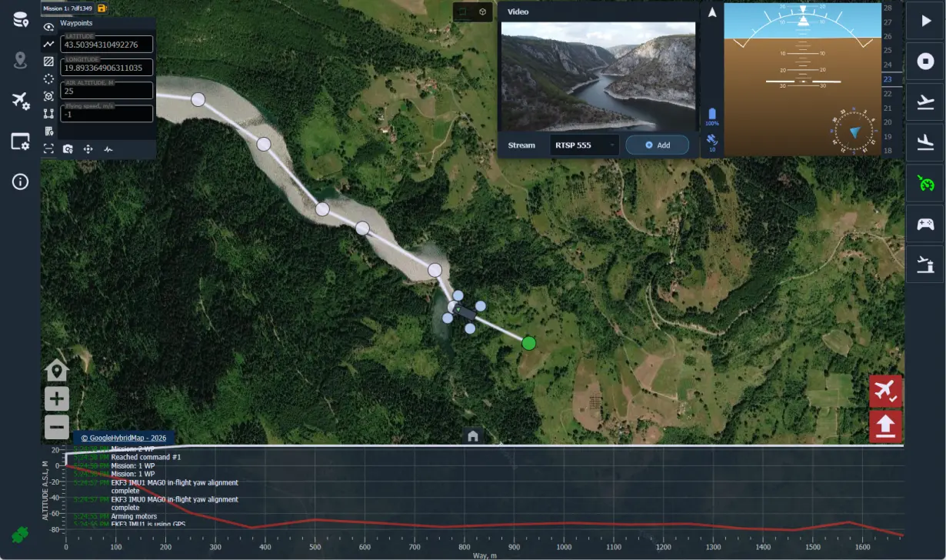946x560 pixels.
Task: Open the camera location tab in Waypoints panel
Action: pos(68,149)
